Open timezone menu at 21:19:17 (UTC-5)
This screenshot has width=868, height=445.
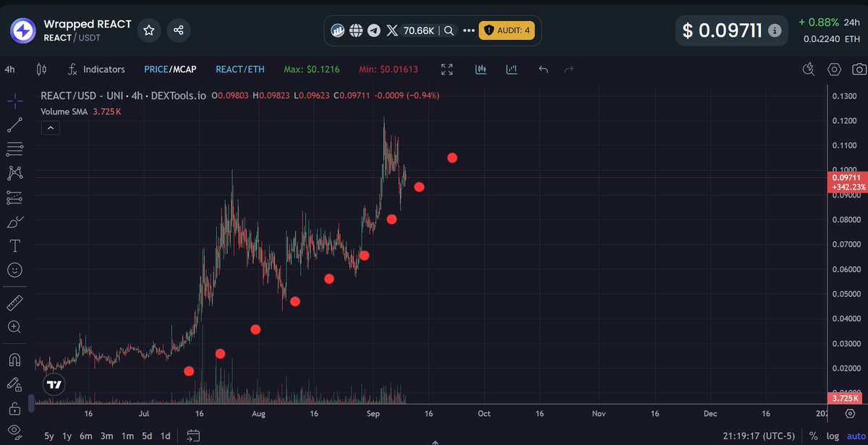pyautogui.click(x=758, y=436)
